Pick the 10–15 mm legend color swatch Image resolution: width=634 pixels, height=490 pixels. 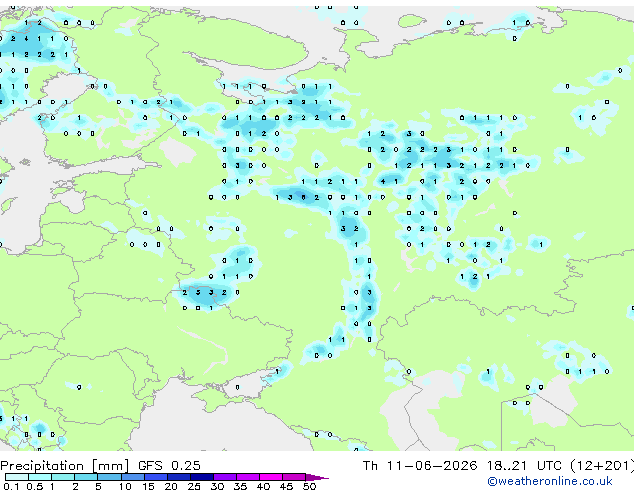pyautogui.click(x=133, y=477)
